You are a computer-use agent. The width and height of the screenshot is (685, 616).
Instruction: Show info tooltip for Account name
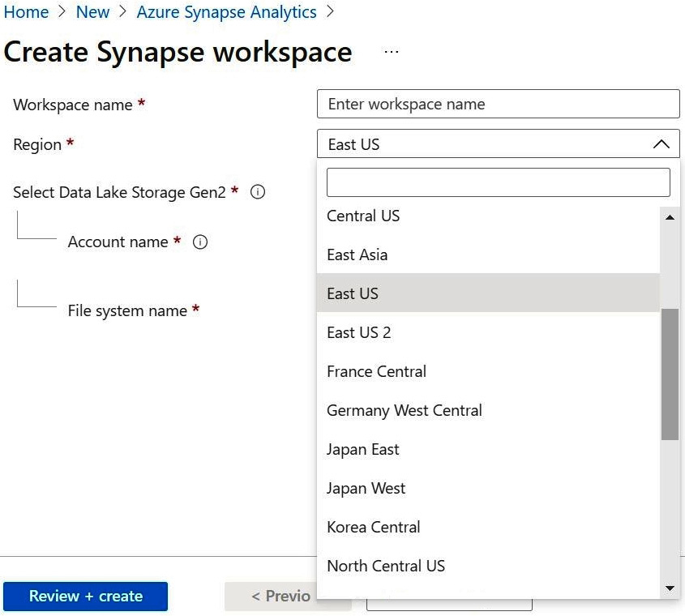point(200,242)
